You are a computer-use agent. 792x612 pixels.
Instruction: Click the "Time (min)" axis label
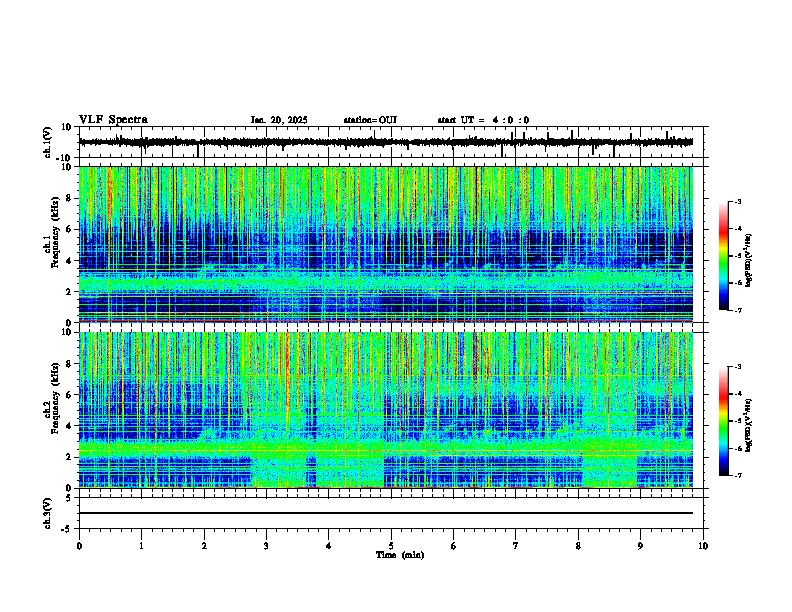[x=400, y=555]
